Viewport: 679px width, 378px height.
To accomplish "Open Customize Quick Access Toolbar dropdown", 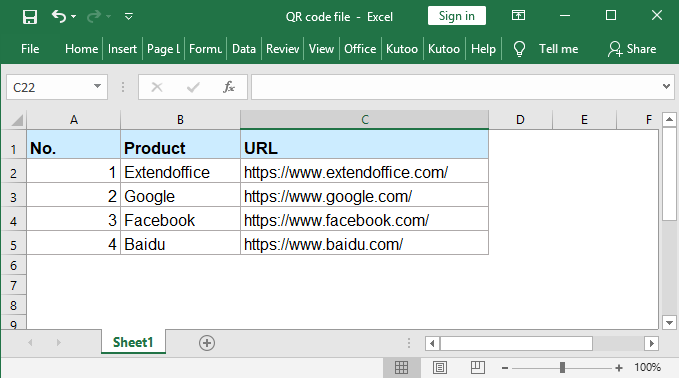I will [x=129, y=16].
